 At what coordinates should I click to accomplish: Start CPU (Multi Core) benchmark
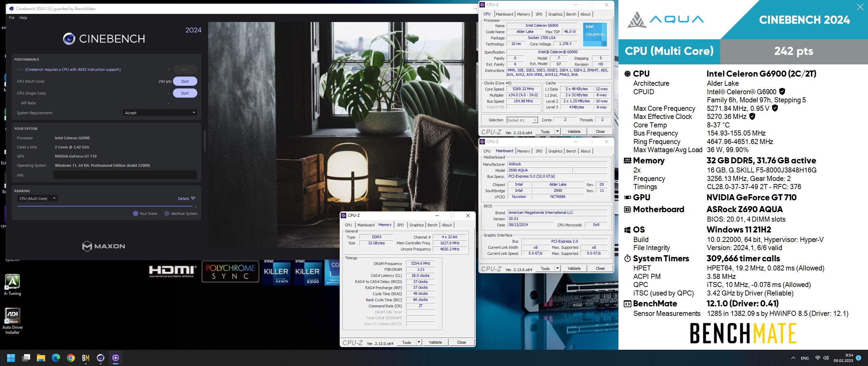185,81
